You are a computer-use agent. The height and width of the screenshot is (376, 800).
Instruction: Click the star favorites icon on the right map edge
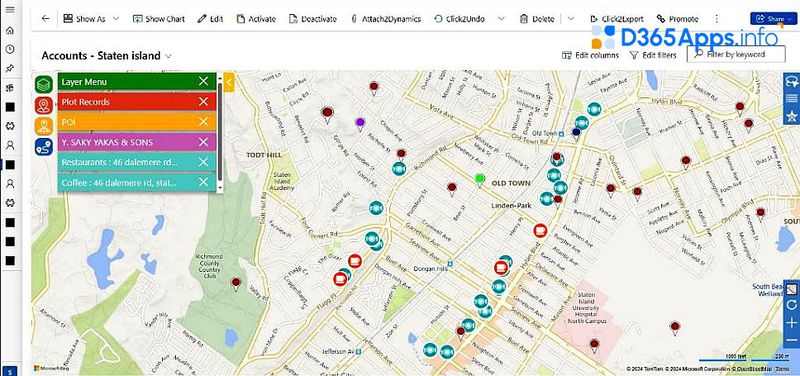click(792, 116)
